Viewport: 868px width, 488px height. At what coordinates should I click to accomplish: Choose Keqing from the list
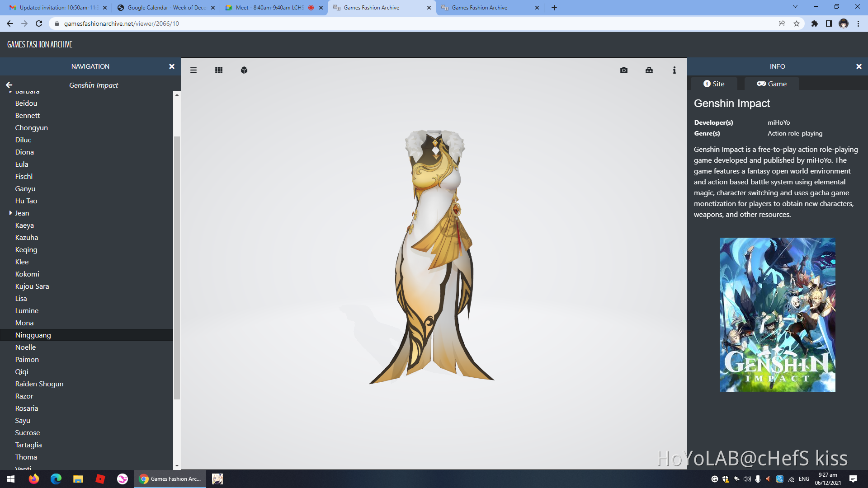pos(26,250)
